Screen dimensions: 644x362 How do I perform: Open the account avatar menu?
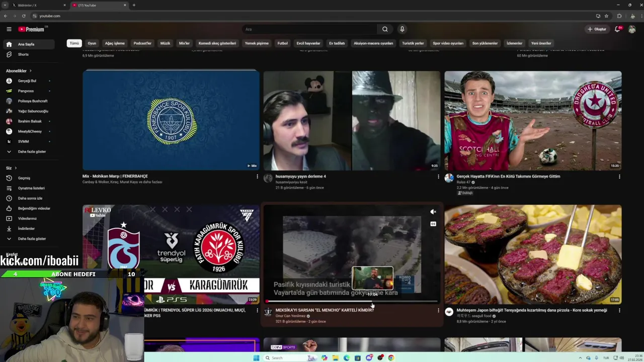coord(632,29)
